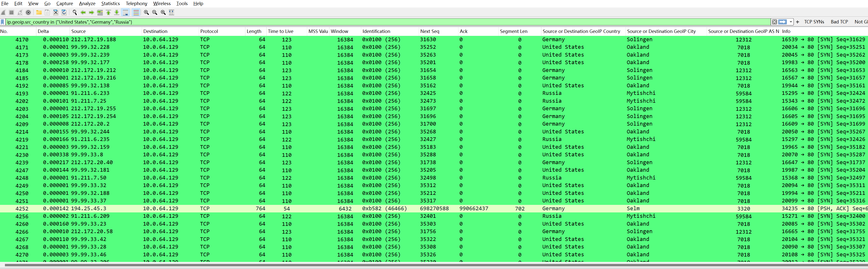
Task: Sort by GeoIP City column header
Action: (x=666, y=31)
